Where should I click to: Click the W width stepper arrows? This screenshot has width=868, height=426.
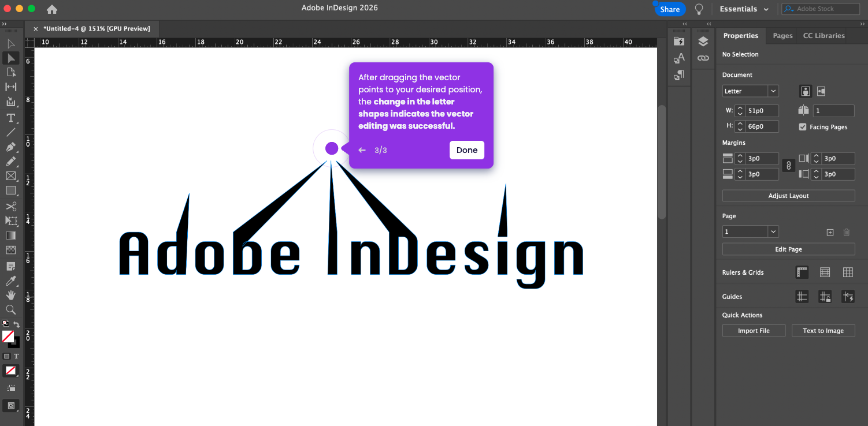point(740,111)
